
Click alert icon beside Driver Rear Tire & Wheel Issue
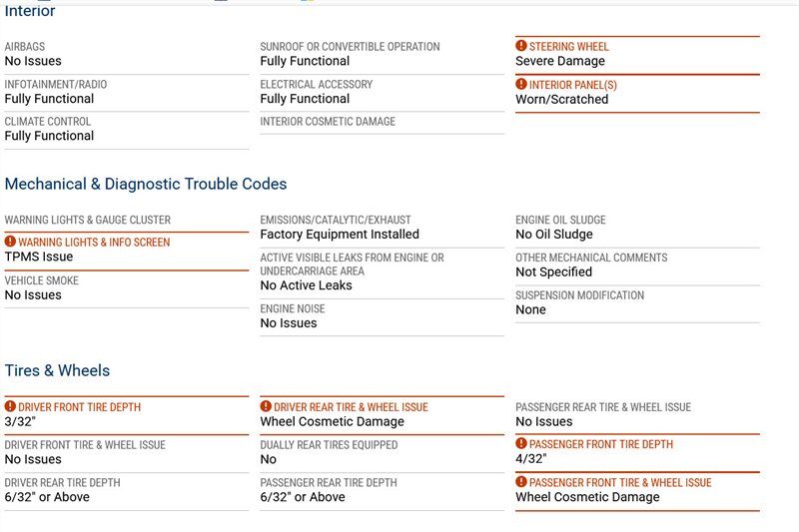[266, 407]
